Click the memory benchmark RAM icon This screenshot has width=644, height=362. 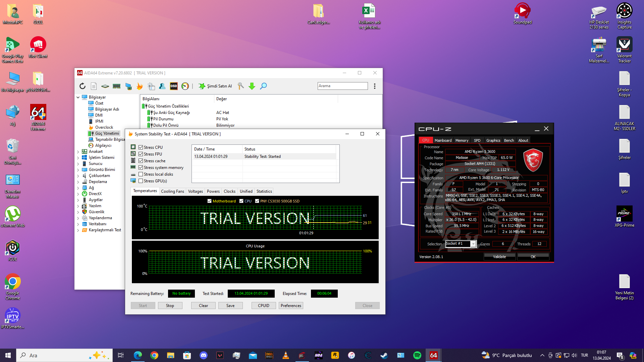(x=116, y=86)
